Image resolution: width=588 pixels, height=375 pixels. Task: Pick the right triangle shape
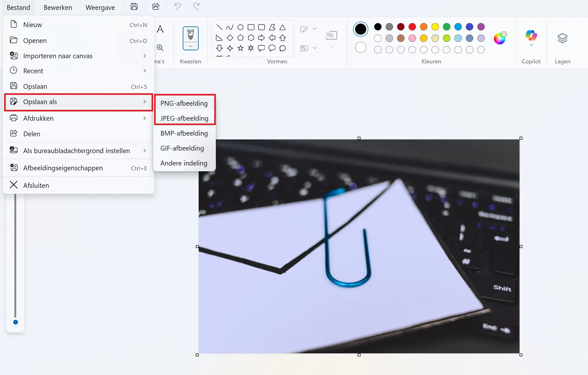[219, 38]
